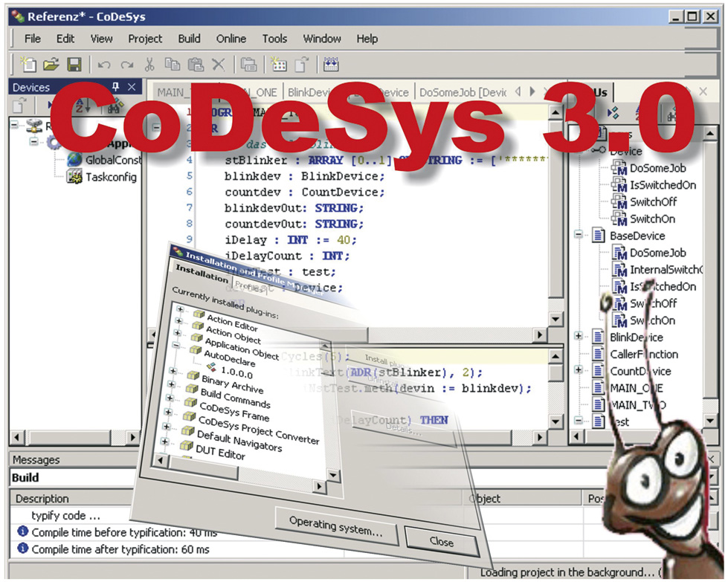Click the page icon in Devices panel toolbar
The image size is (728, 582).
click(x=19, y=106)
